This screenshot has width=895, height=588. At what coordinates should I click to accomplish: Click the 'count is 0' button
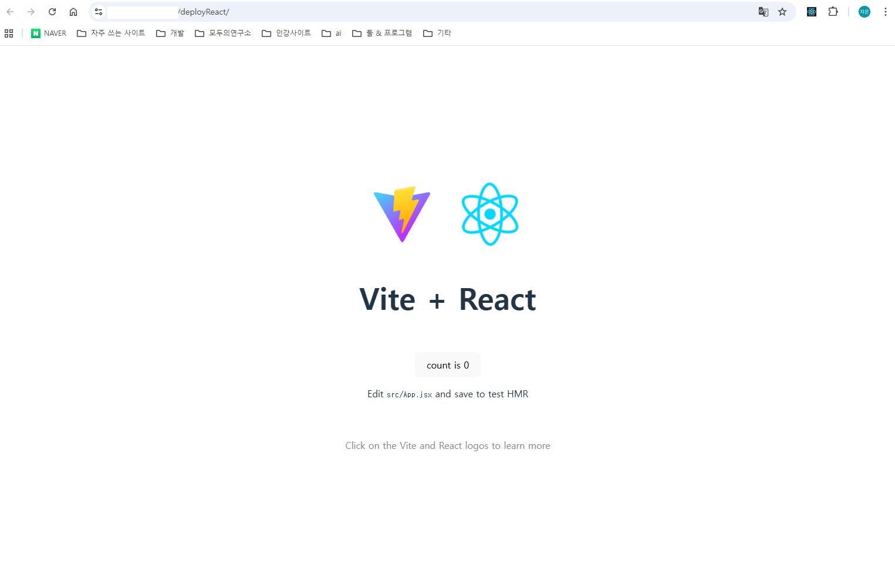click(448, 365)
